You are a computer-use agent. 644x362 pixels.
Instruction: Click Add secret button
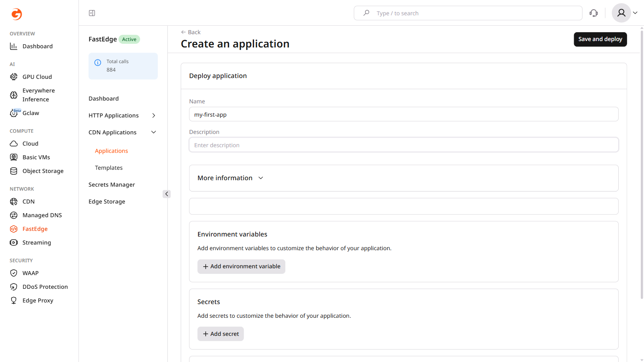pos(221,334)
